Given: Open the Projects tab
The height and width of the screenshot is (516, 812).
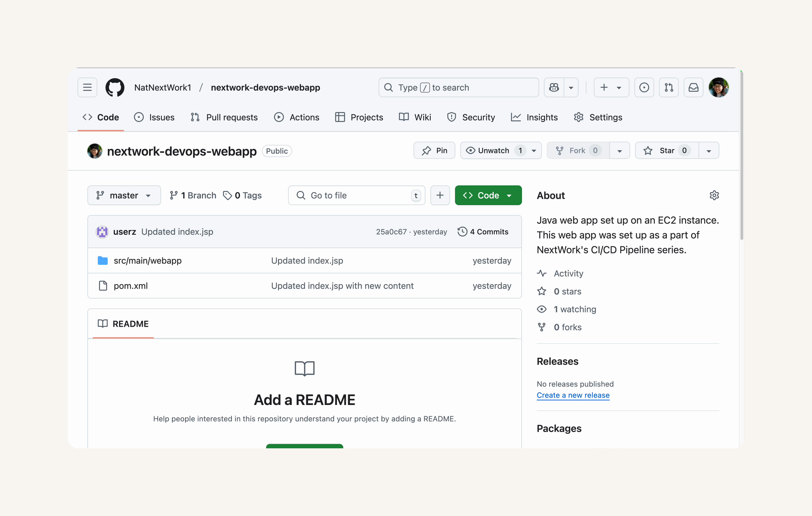Looking at the screenshot, I should [359, 117].
